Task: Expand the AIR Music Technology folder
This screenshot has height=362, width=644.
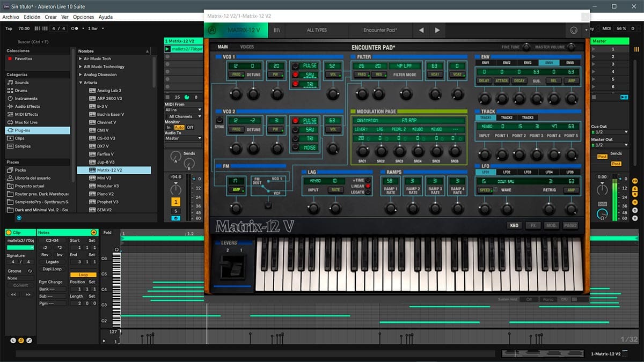Action: tap(80, 67)
